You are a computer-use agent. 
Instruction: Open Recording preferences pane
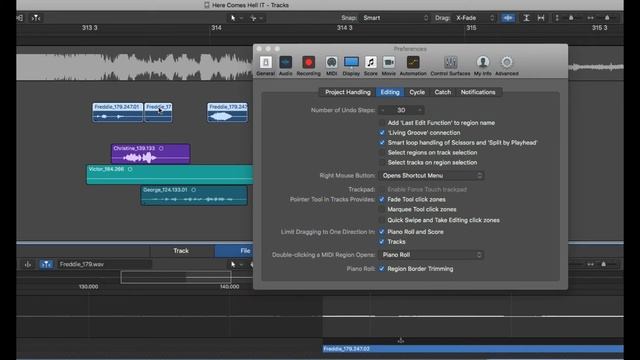coord(308,66)
